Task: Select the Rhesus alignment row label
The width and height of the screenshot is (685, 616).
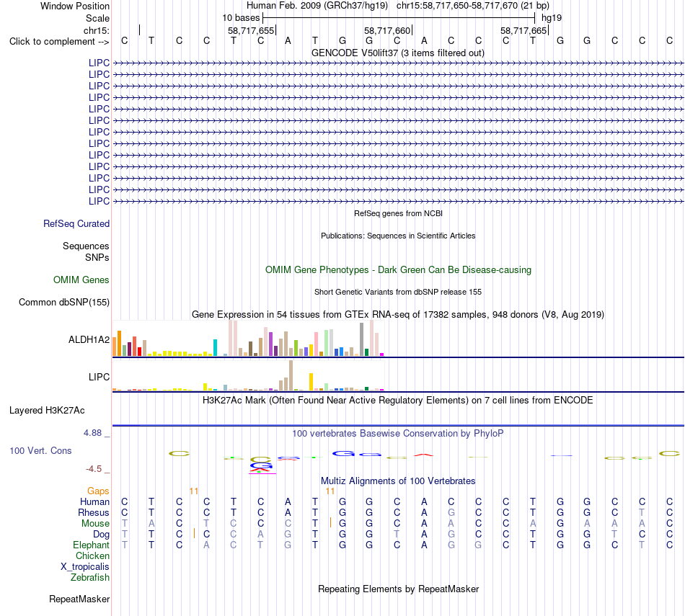Action: tap(94, 512)
